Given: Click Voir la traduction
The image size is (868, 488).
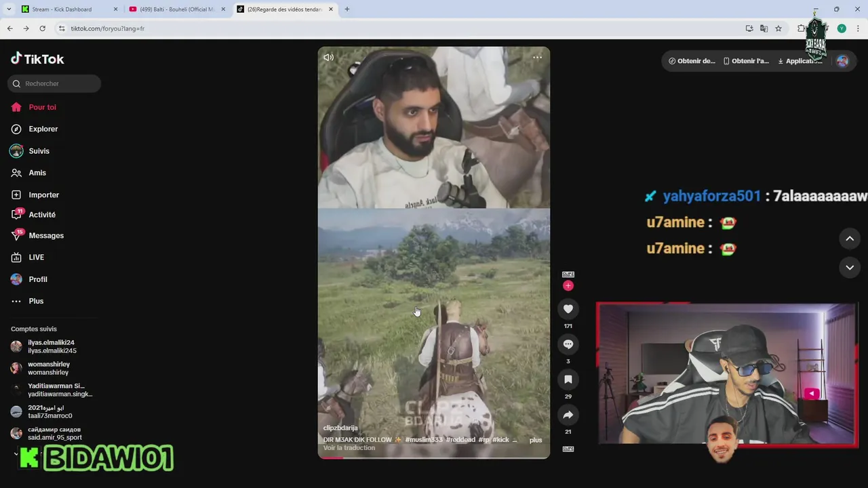Looking at the screenshot, I should (349, 448).
